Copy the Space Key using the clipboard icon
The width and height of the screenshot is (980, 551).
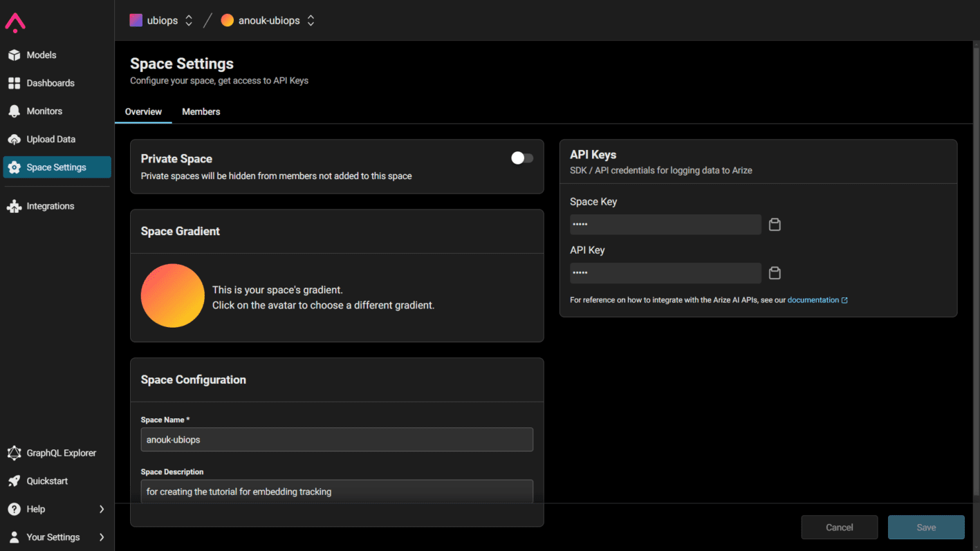point(774,224)
